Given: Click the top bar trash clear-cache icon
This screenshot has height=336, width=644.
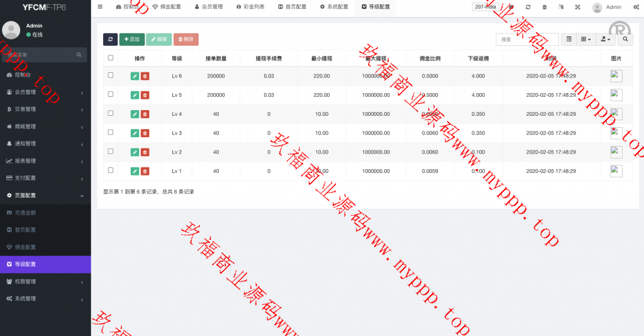Looking at the screenshot, I should pyautogui.click(x=545, y=7).
